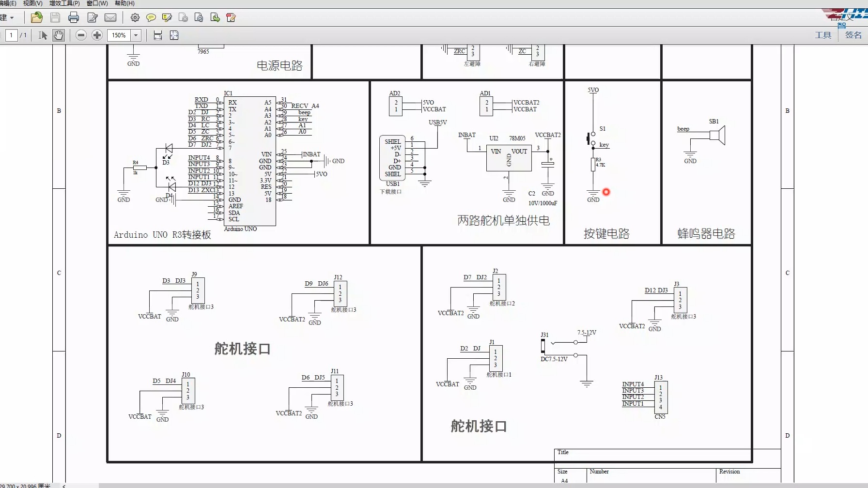Click the R3 4.7K resistor
The image size is (868, 488).
pyautogui.click(x=593, y=165)
